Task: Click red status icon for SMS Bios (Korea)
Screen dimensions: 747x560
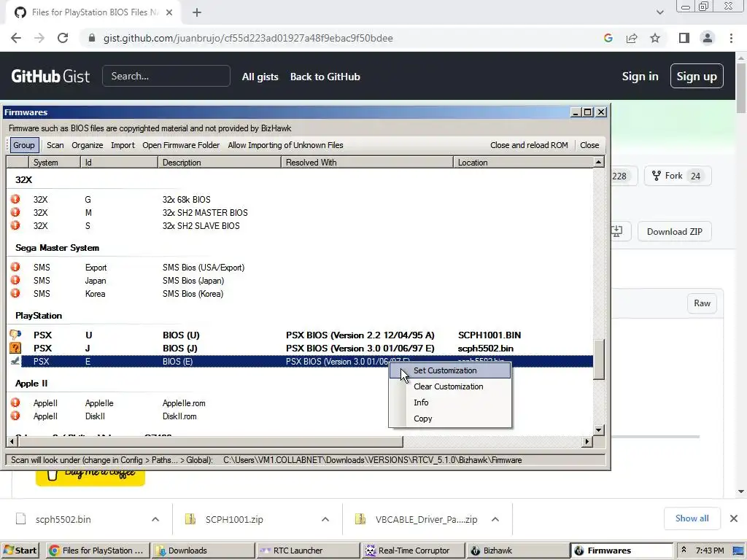Action: [x=16, y=293]
